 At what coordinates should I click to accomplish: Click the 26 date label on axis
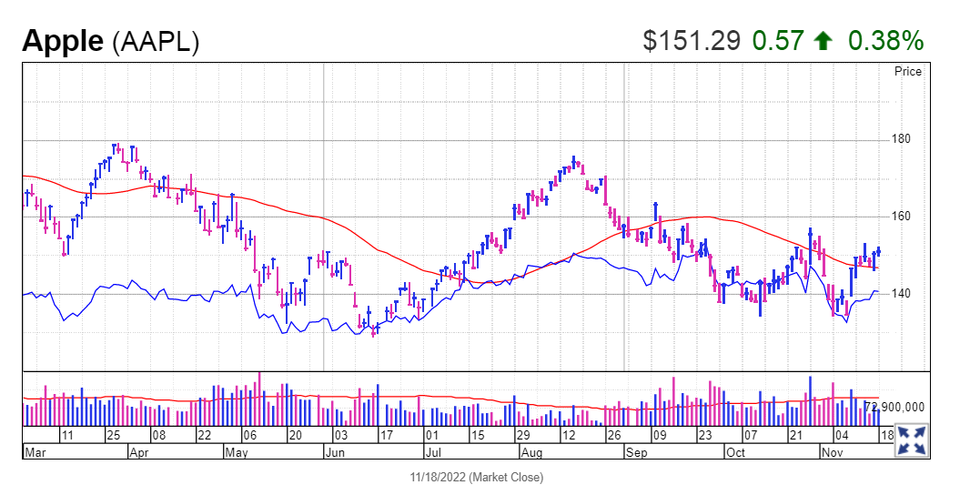613,435
